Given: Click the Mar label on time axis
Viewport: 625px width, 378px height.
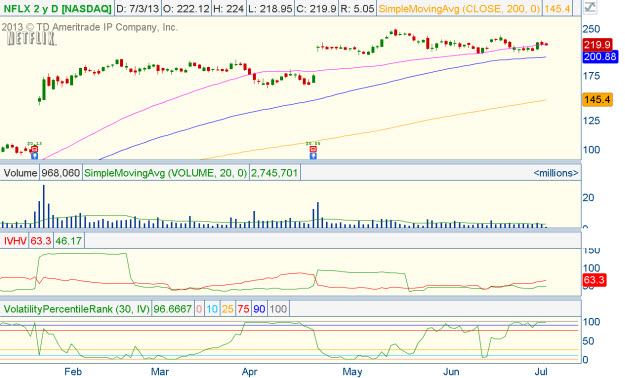Looking at the screenshot, I should [x=159, y=372].
